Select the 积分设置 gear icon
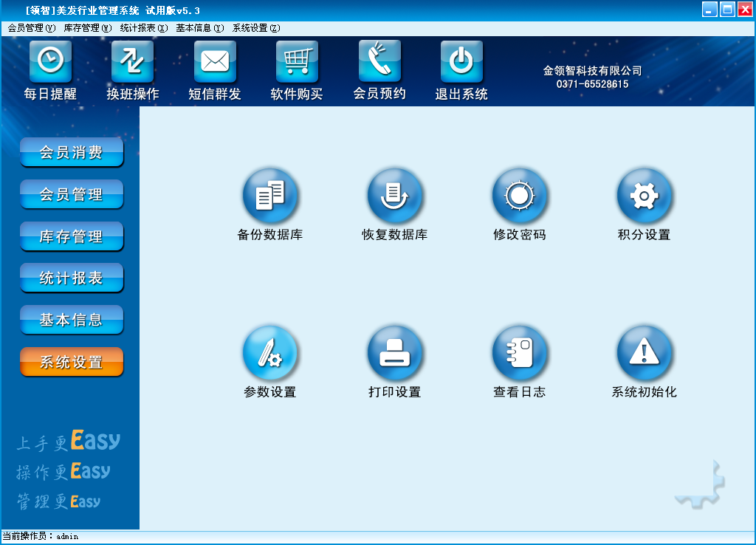756x545 pixels. click(645, 196)
